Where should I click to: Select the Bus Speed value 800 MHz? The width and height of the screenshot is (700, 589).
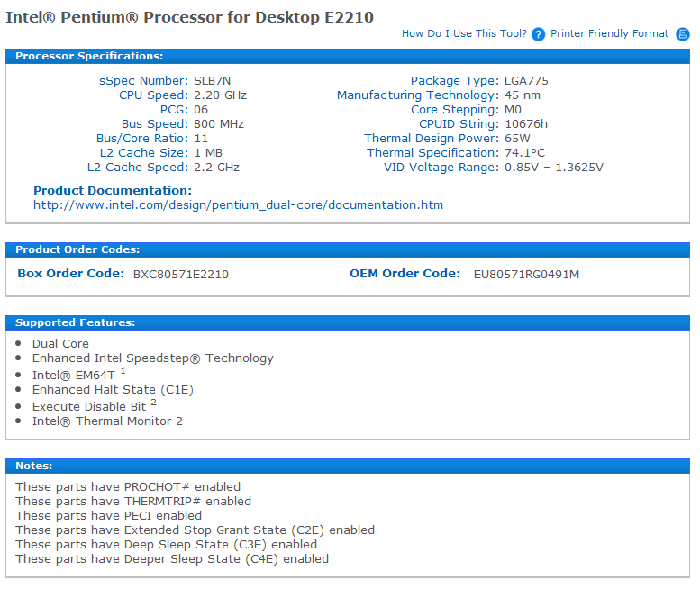[219, 124]
